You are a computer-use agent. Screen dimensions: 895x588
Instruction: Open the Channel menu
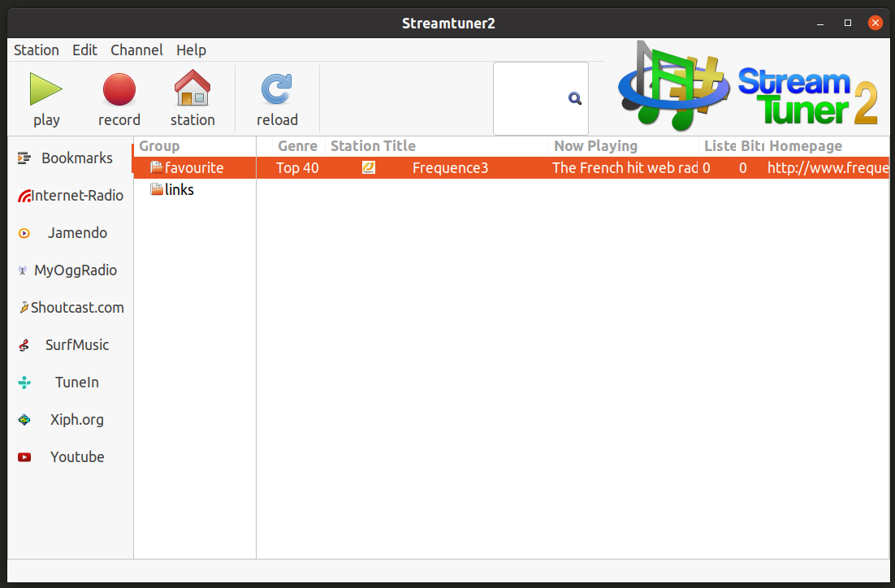click(x=136, y=50)
